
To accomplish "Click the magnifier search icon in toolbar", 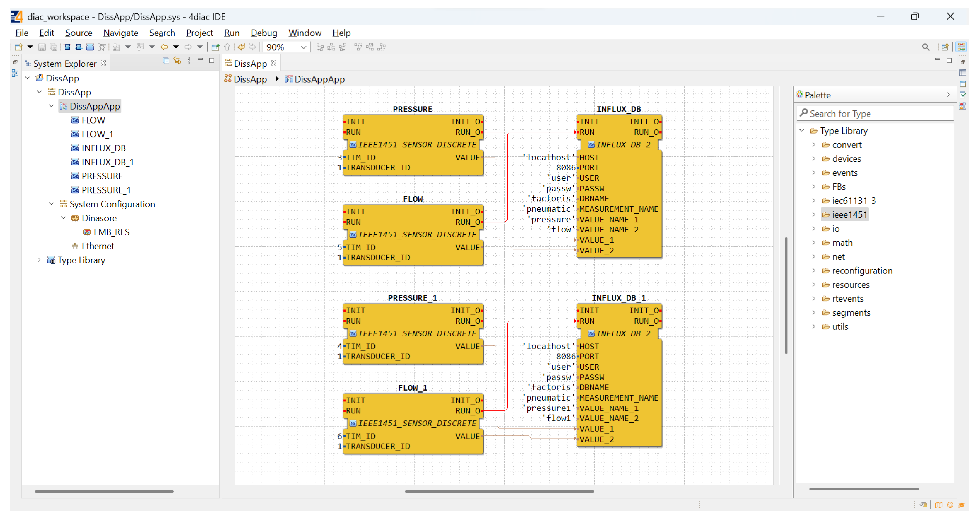I will (x=926, y=47).
